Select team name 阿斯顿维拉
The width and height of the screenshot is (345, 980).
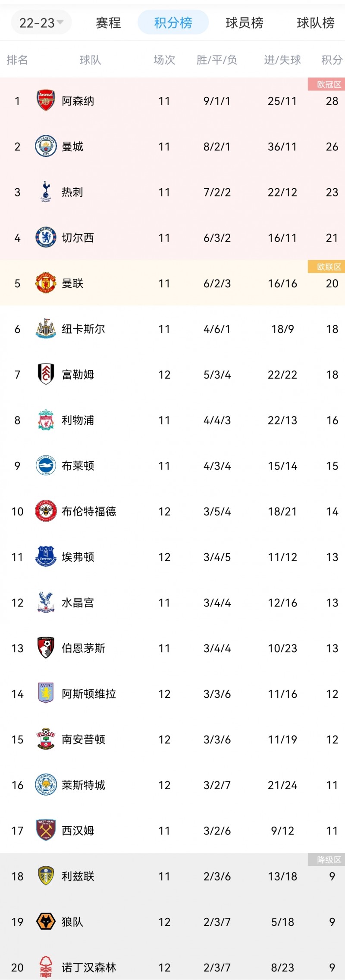[x=89, y=694]
